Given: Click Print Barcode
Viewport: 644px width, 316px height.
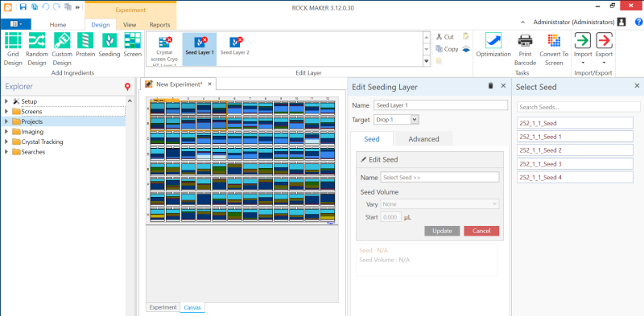Looking at the screenshot, I should (x=526, y=49).
